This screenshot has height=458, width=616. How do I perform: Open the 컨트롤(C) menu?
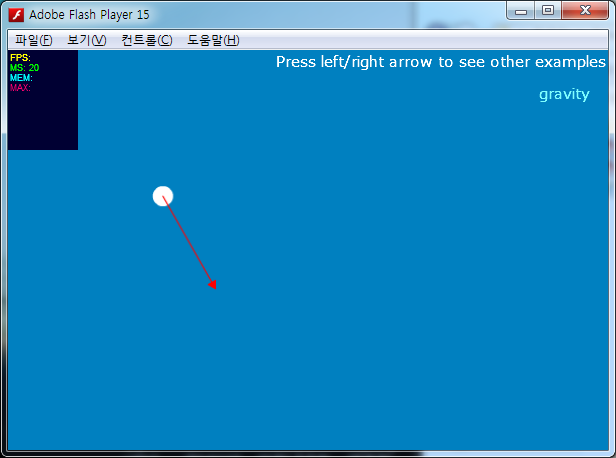click(x=146, y=40)
